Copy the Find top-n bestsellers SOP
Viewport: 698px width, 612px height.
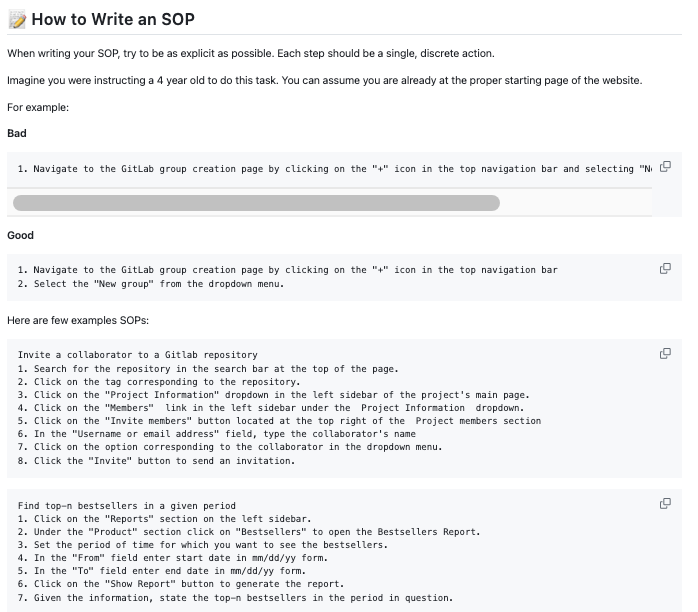coord(665,503)
